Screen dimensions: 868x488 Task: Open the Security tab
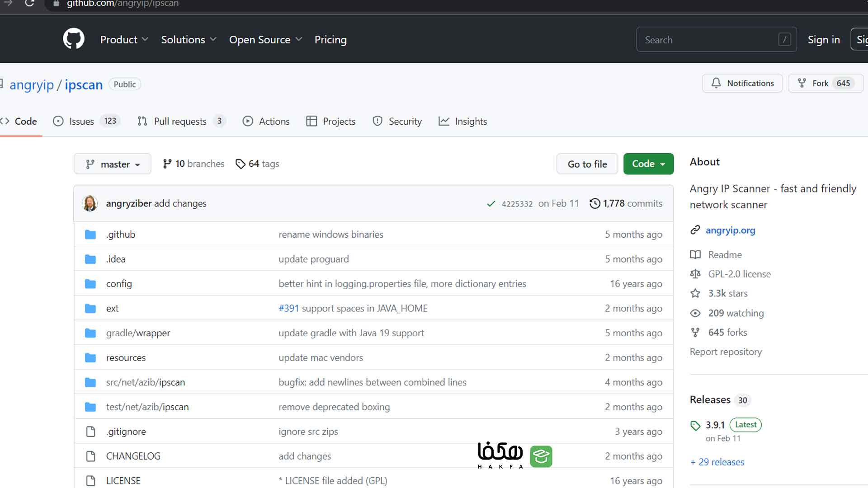click(x=397, y=121)
